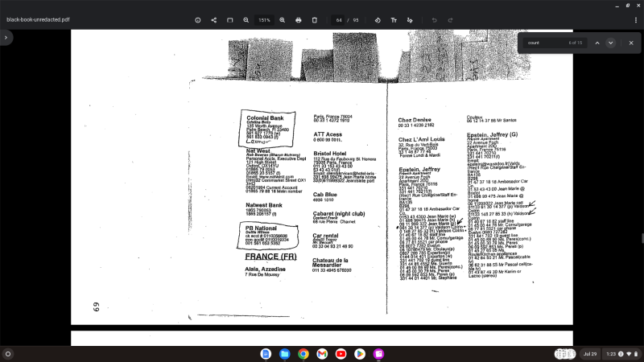The image size is (644, 362).
Task: Select the draw annotation tool
Action: pyautogui.click(x=410, y=20)
